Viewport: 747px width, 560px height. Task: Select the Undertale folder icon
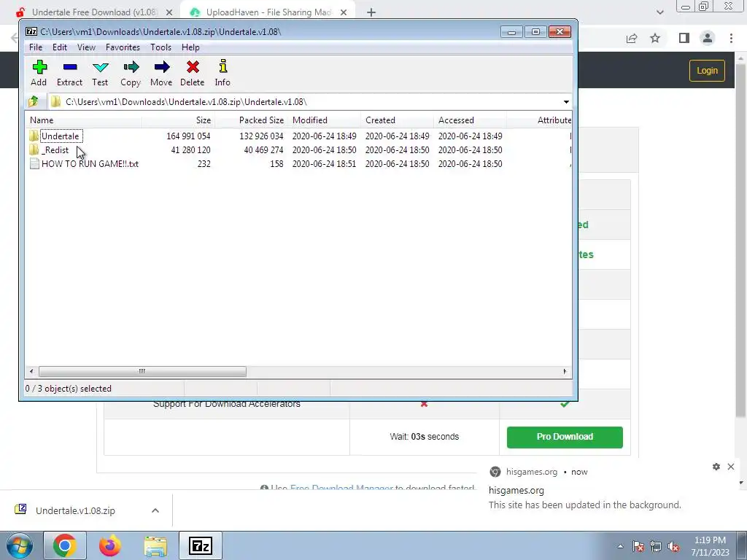pyautogui.click(x=34, y=136)
